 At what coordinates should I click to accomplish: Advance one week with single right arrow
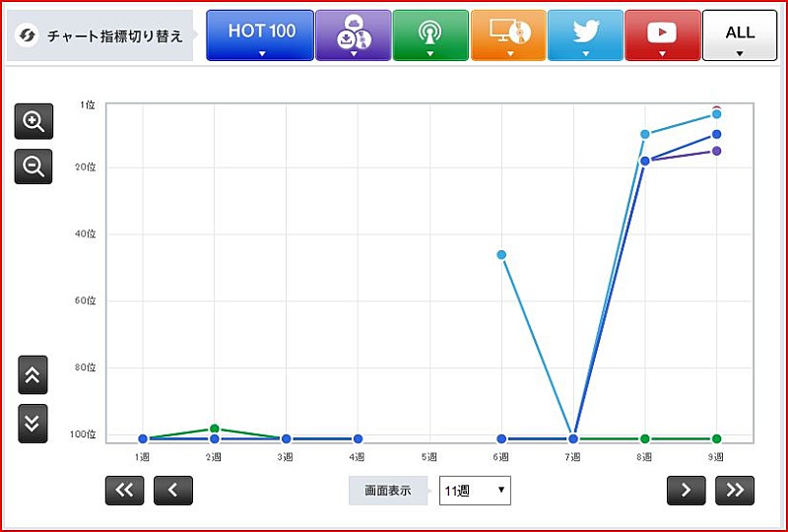[x=686, y=490]
